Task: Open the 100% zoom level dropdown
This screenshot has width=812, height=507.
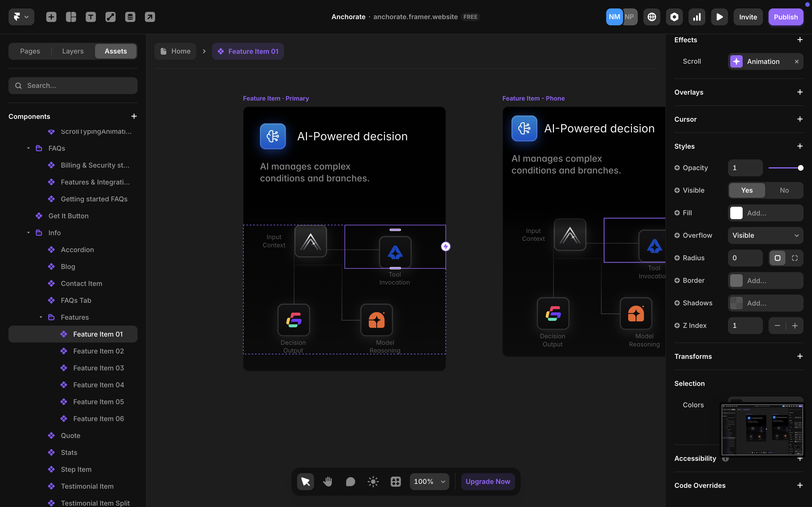Action: click(x=429, y=482)
